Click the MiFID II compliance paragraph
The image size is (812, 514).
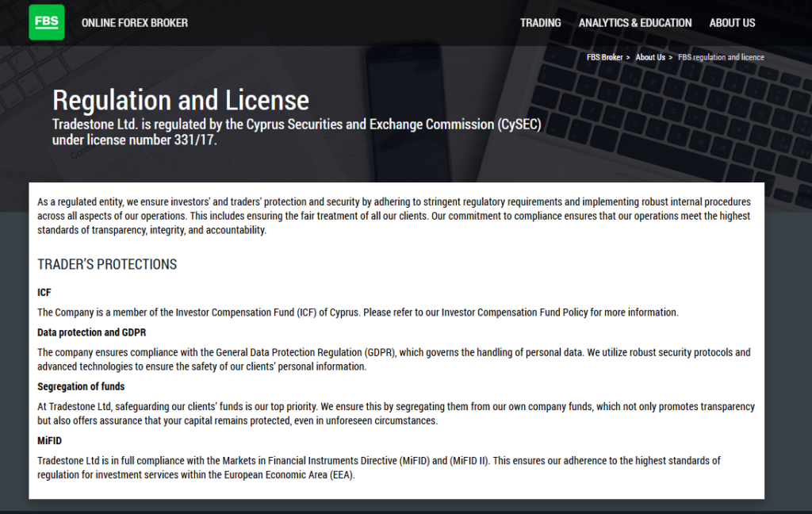pos(378,467)
